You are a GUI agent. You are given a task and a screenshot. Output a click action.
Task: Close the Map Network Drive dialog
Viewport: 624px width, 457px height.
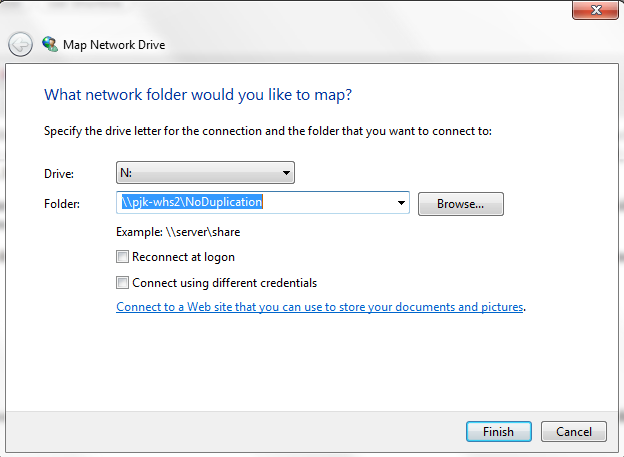point(598,10)
